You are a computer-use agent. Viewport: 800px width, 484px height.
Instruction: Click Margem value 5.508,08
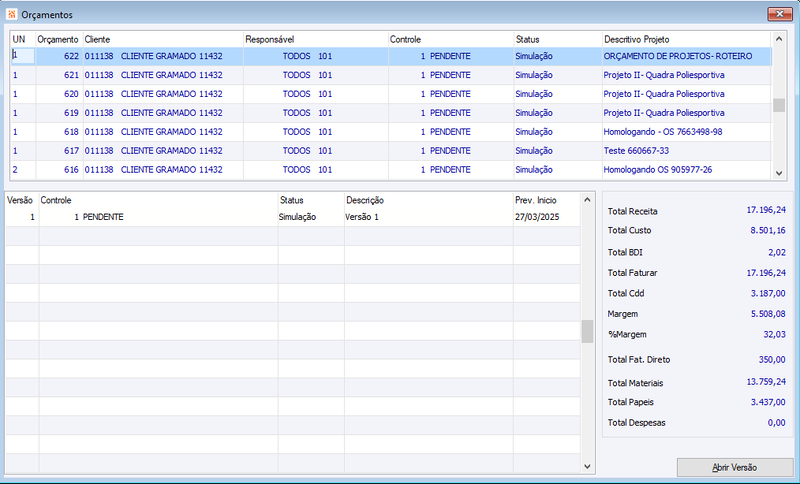click(x=768, y=314)
